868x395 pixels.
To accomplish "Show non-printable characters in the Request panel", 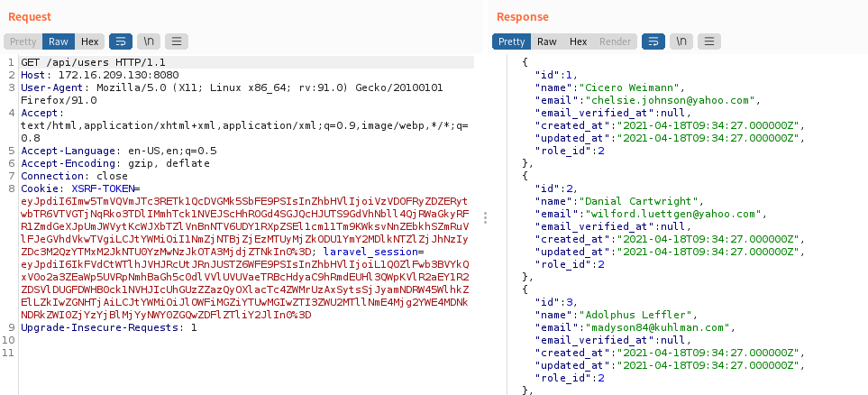I will pyautogui.click(x=148, y=41).
